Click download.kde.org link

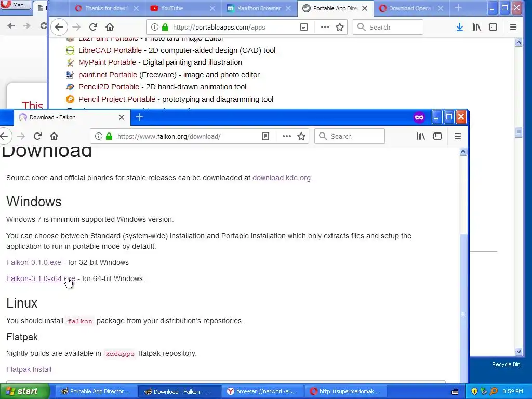281,178
